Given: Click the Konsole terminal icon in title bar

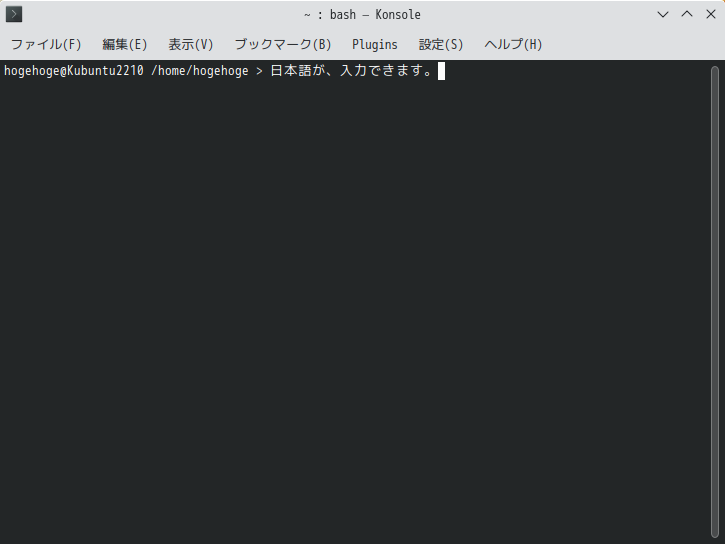Looking at the screenshot, I should pos(14,14).
